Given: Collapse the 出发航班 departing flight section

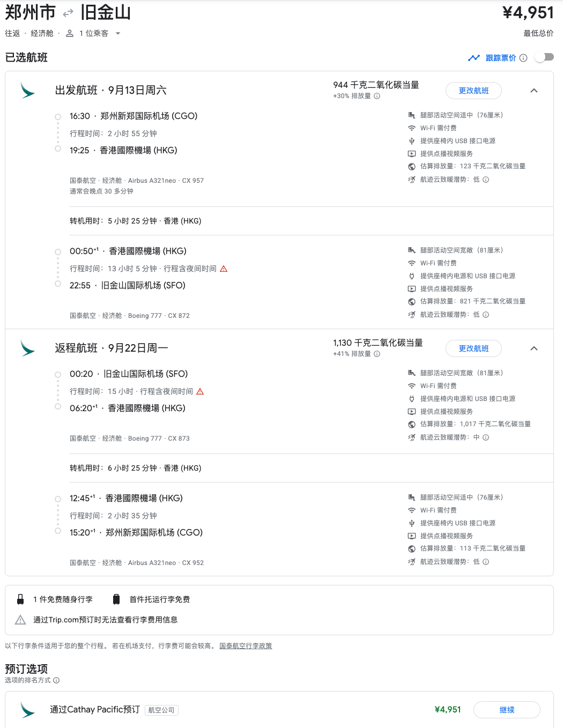Looking at the screenshot, I should point(534,91).
